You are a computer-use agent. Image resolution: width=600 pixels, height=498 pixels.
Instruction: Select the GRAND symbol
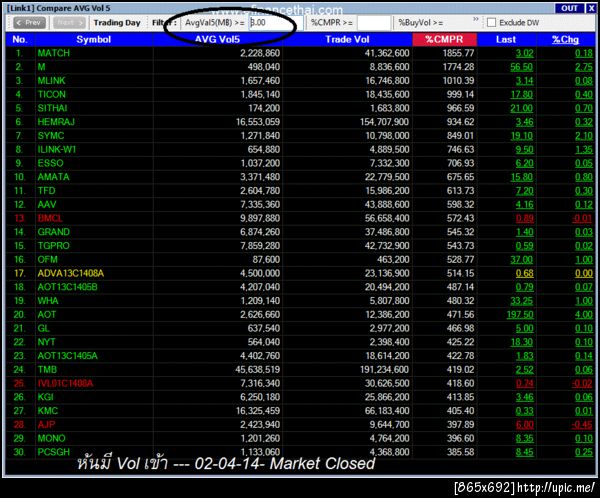(x=54, y=232)
